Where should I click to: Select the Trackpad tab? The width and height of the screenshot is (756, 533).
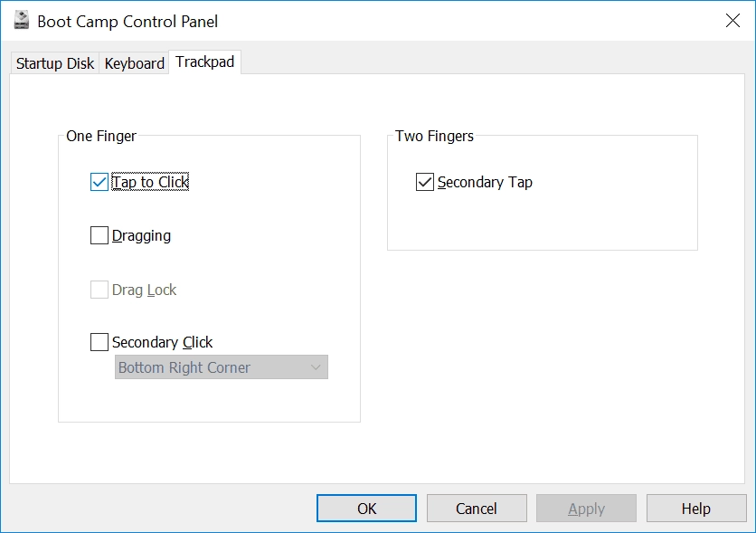(x=205, y=62)
